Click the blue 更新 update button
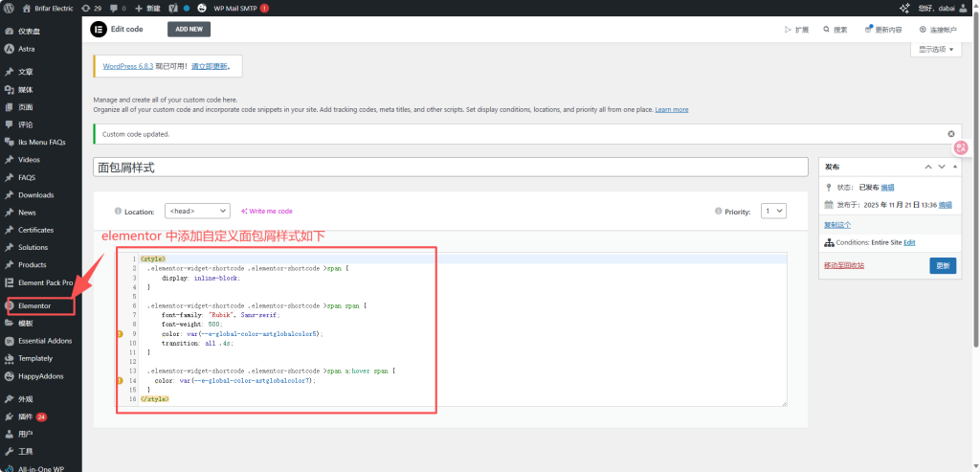 [x=942, y=265]
